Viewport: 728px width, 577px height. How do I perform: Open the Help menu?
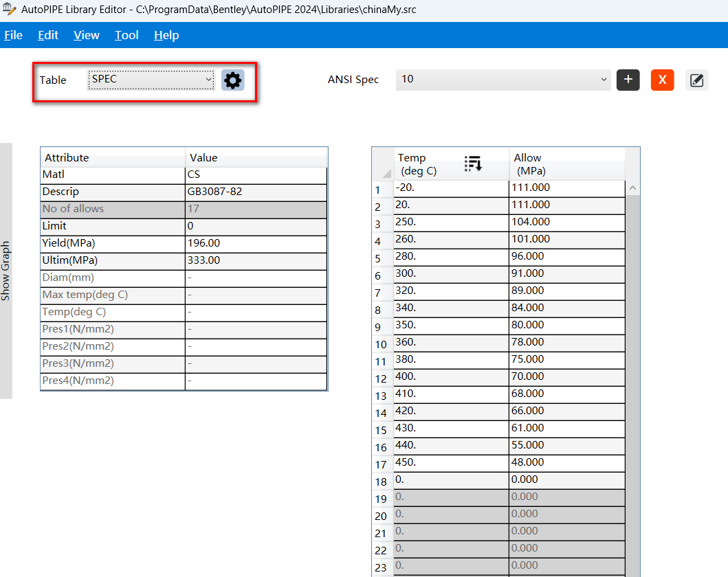click(x=166, y=35)
